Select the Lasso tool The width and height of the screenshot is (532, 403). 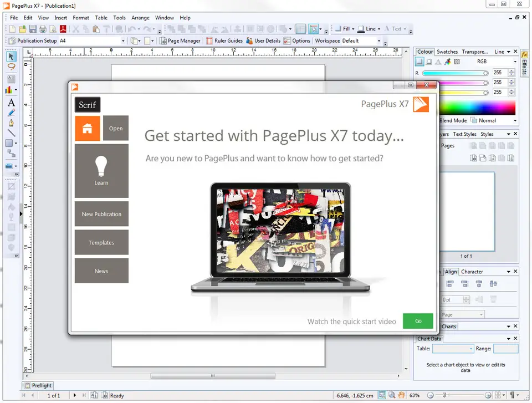11,67
